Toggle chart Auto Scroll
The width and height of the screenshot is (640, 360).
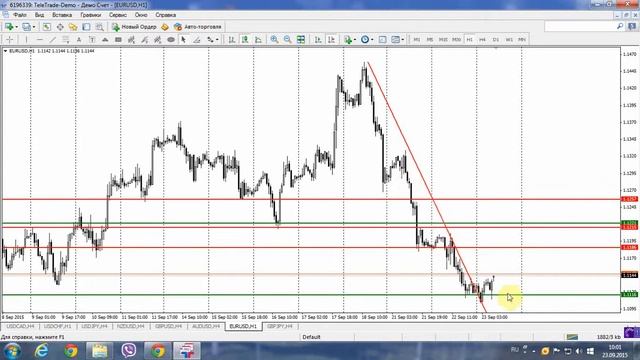(x=318, y=40)
